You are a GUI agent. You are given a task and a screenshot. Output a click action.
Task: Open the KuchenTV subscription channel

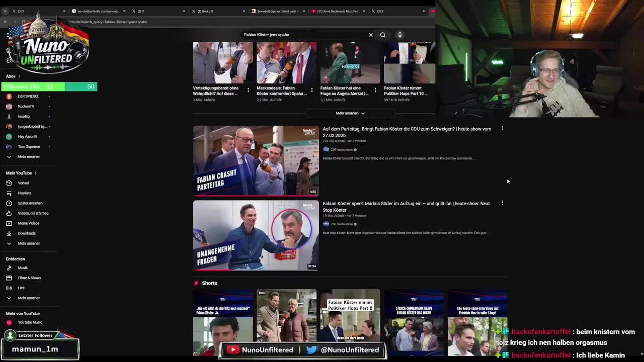click(x=26, y=106)
